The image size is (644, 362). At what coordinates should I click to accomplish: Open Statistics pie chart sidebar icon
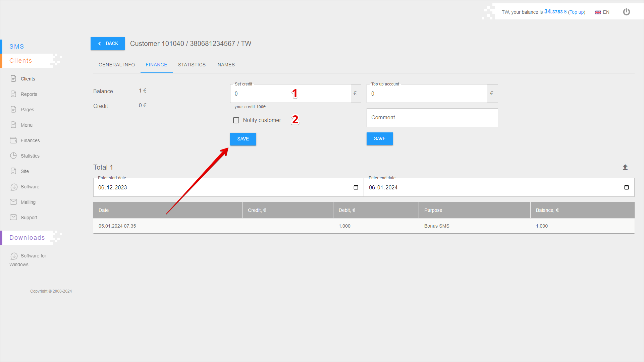point(13,156)
